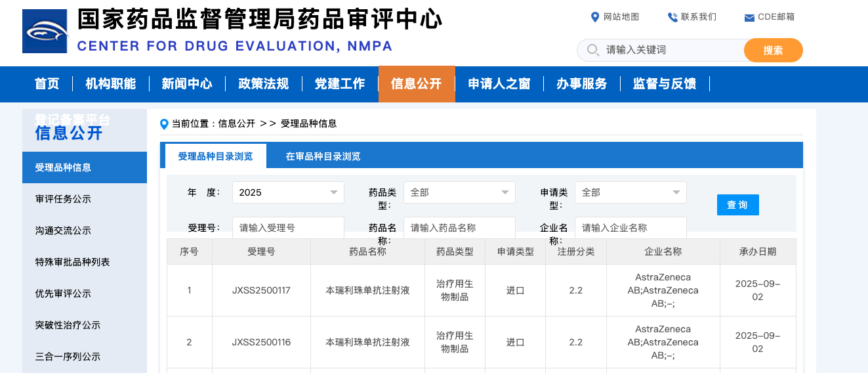Screen dimensions: 868x373
Task: Switch to 受理品种目录浏览 tab
Action: click(215, 156)
